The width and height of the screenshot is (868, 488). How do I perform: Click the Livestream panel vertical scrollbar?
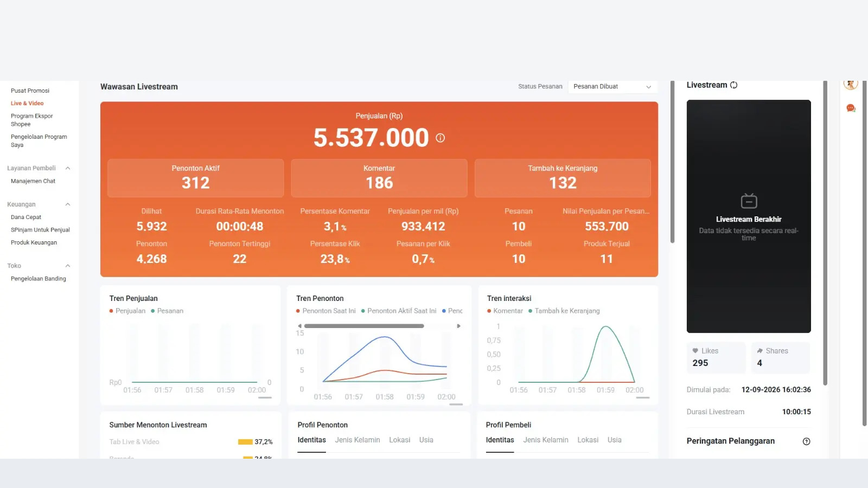coord(825,233)
